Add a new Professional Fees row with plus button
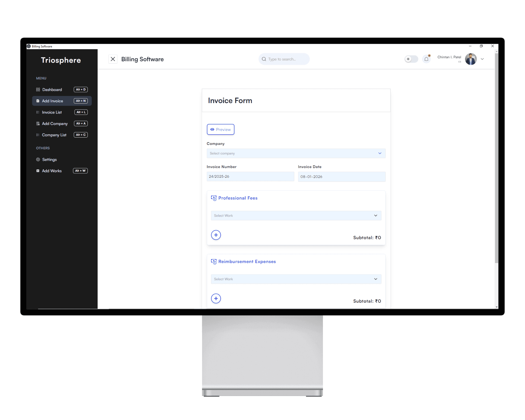Image resolution: width=525 pixels, height=420 pixels. click(216, 235)
